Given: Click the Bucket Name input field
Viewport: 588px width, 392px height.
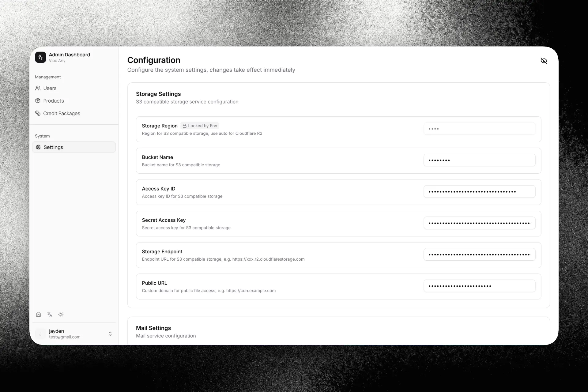Looking at the screenshot, I should [x=479, y=160].
